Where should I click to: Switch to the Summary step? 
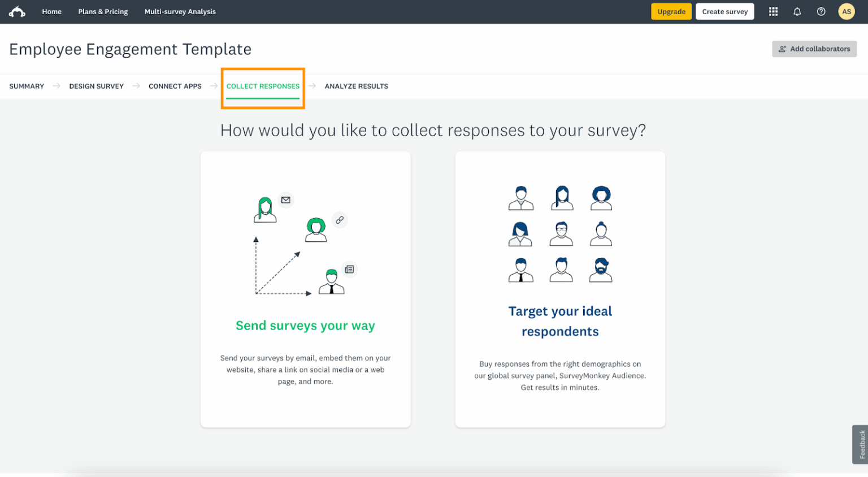(x=26, y=86)
